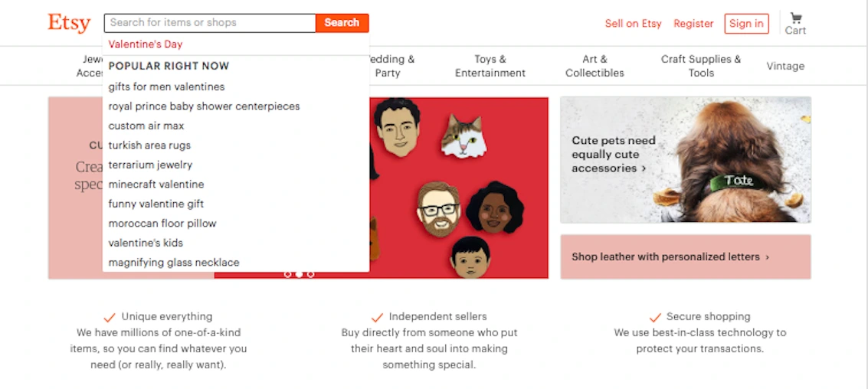Choose 'magnifying glass necklace' suggestion
The height and width of the screenshot is (389, 868).
[174, 263]
